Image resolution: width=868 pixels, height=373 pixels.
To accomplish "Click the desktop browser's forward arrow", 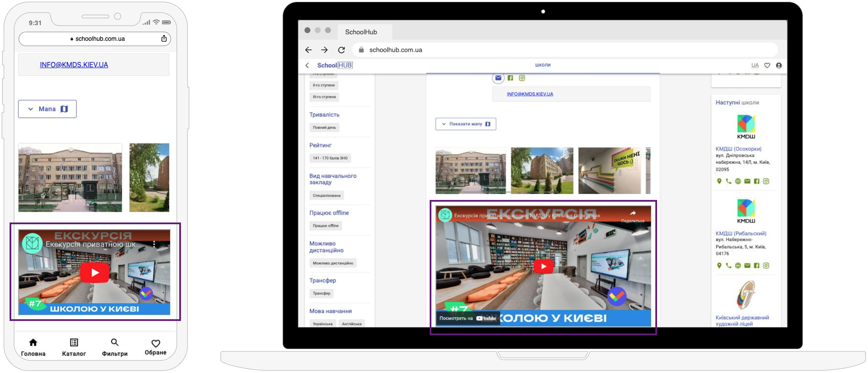I will coord(324,50).
